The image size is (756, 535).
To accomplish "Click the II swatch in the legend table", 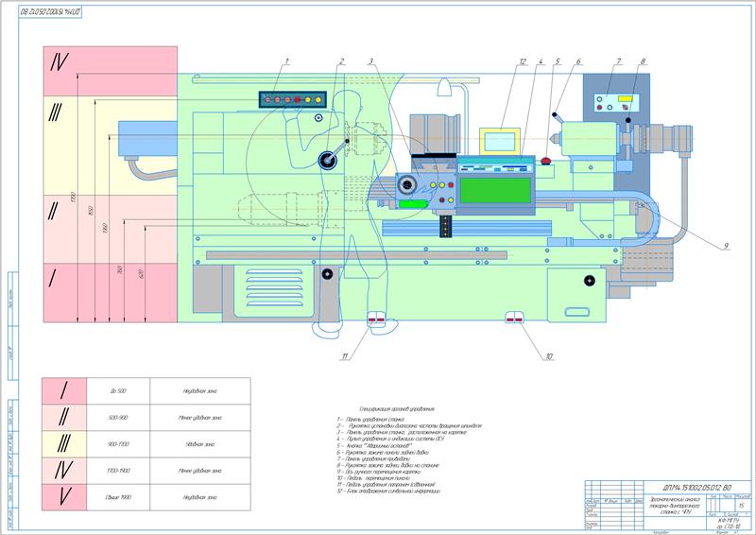I will pyautogui.click(x=64, y=418).
